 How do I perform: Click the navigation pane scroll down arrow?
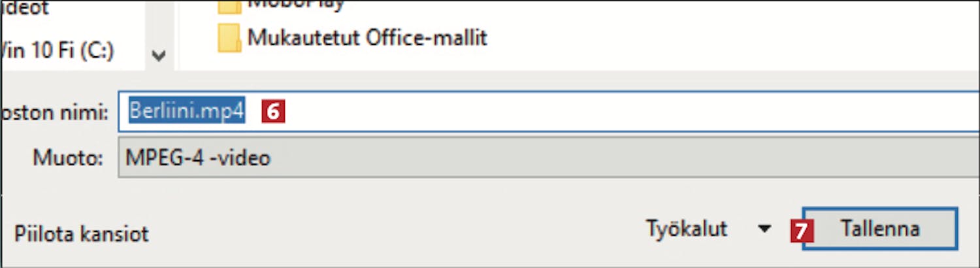[158, 56]
